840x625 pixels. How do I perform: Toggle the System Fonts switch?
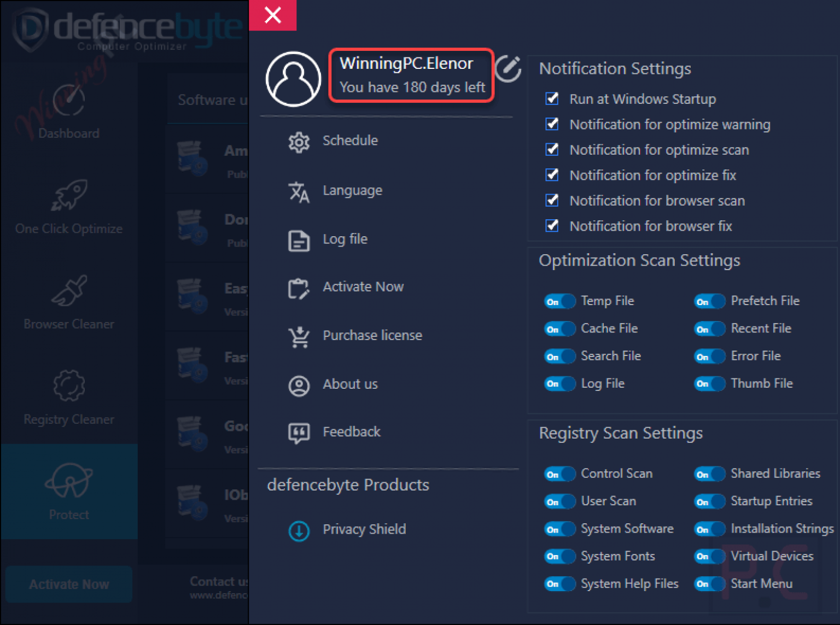tap(559, 557)
